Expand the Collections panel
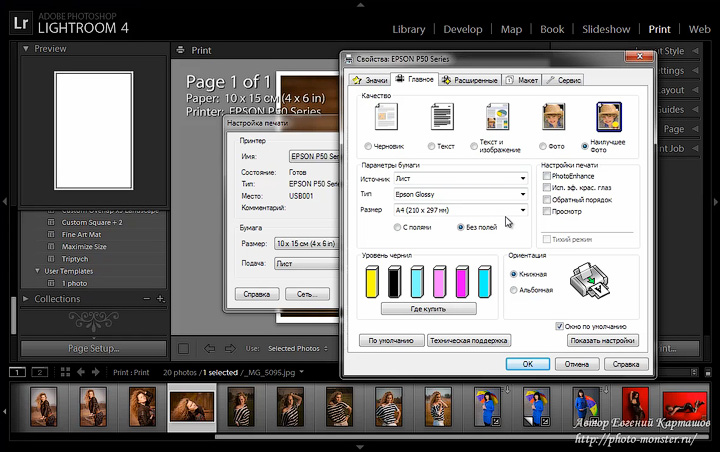The width and height of the screenshot is (720, 452). [x=26, y=299]
